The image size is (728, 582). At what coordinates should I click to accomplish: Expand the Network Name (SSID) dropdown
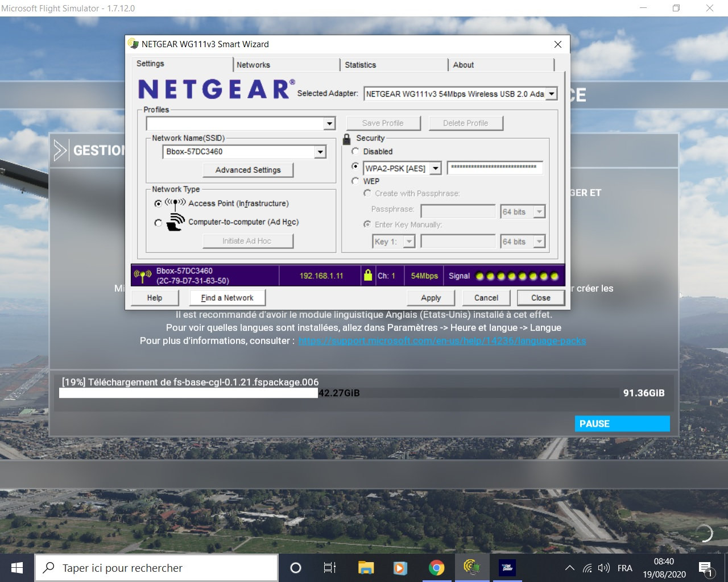[320, 152]
